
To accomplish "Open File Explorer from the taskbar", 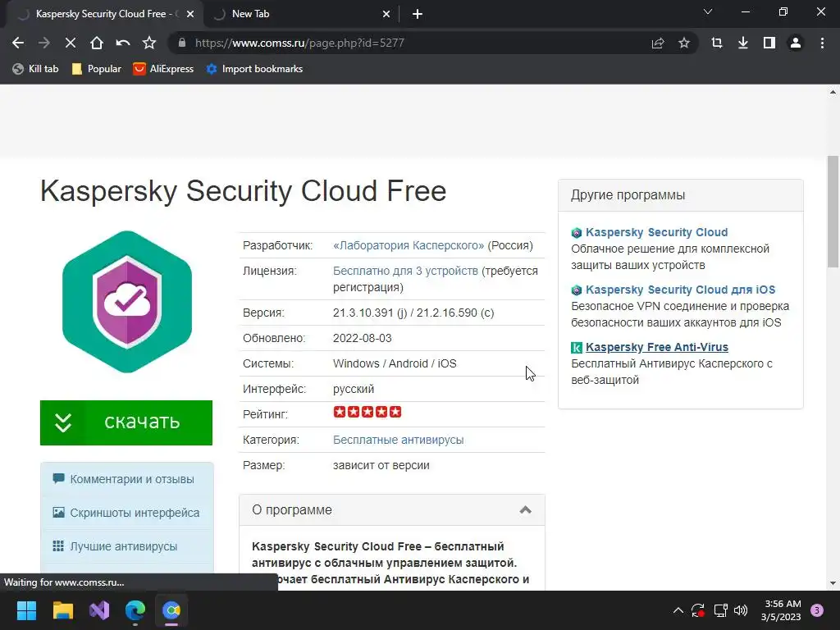I will 62,610.
